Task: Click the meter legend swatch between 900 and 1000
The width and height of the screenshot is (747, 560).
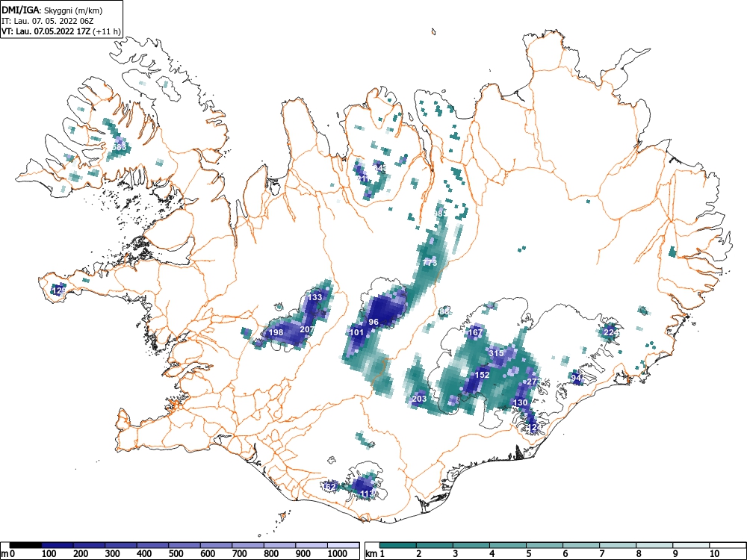Action: (x=311, y=545)
